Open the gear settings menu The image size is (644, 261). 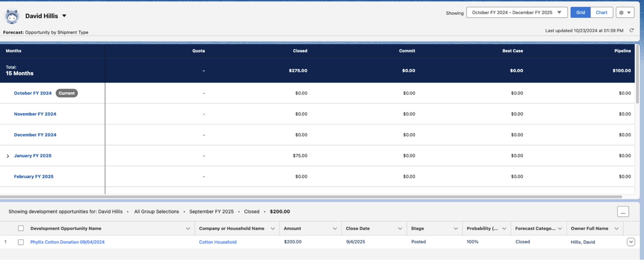click(x=625, y=13)
